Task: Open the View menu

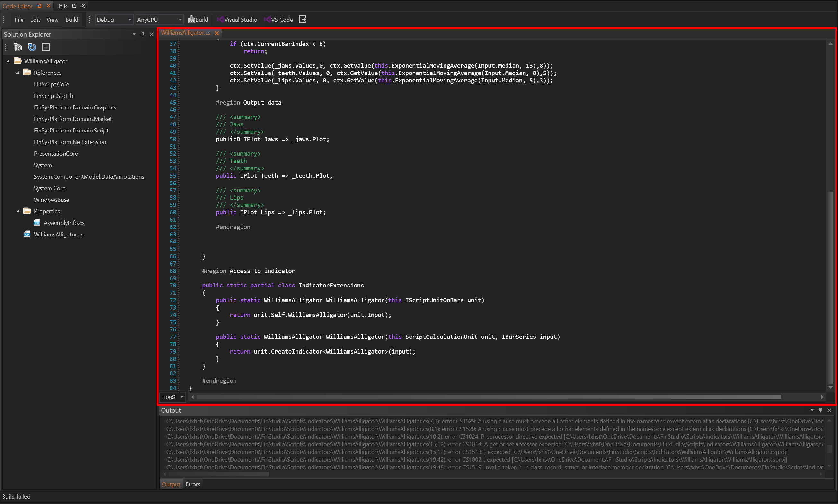Action: coord(52,20)
